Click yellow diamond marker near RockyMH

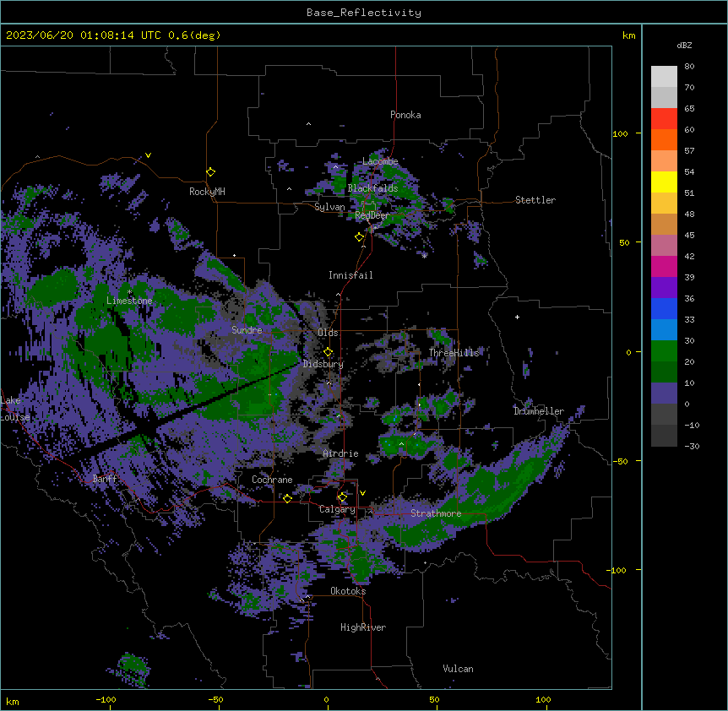point(210,171)
